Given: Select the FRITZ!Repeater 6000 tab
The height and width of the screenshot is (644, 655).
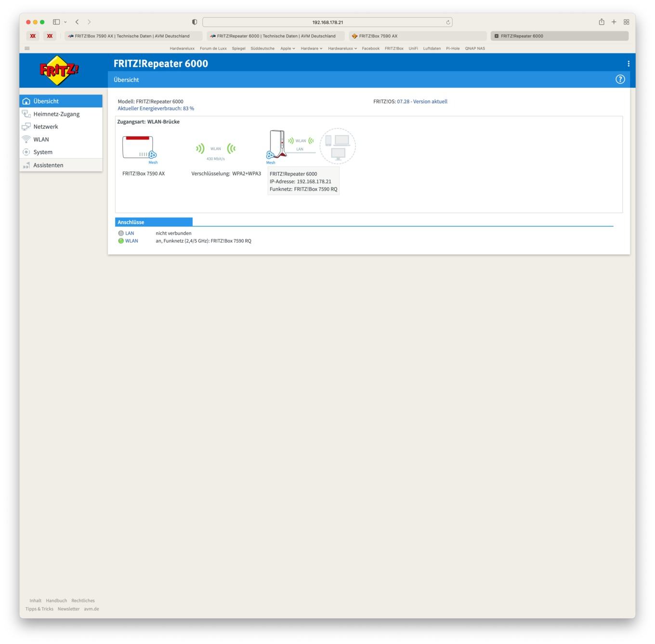Looking at the screenshot, I should point(560,36).
